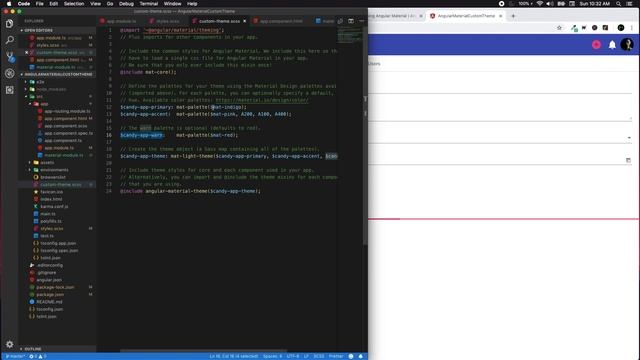The width and height of the screenshot is (640, 360).
Task: Open the Chrome profile avatar in the toolbar
Action: [621, 28]
